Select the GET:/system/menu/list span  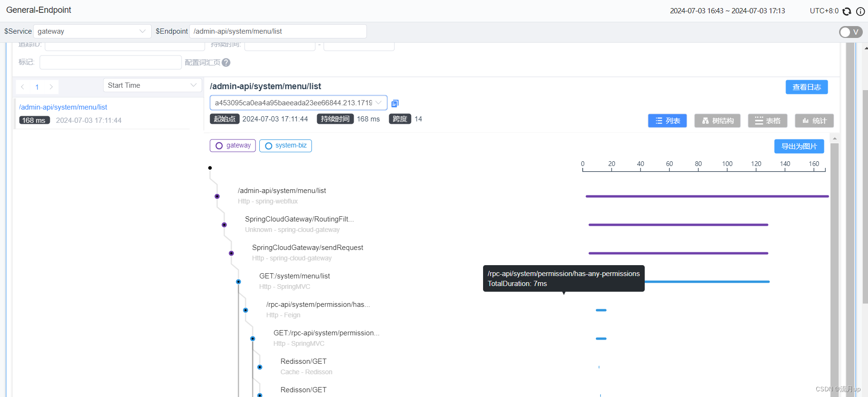[x=294, y=276]
